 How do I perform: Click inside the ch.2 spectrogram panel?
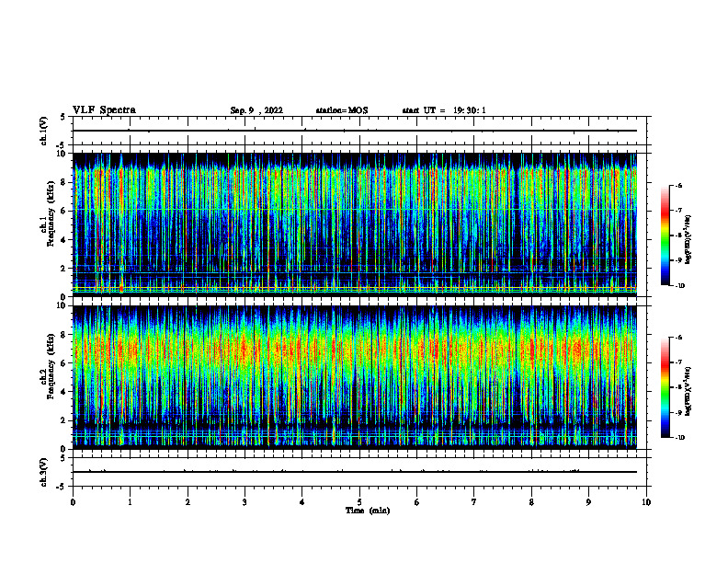(x=355, y=377)
